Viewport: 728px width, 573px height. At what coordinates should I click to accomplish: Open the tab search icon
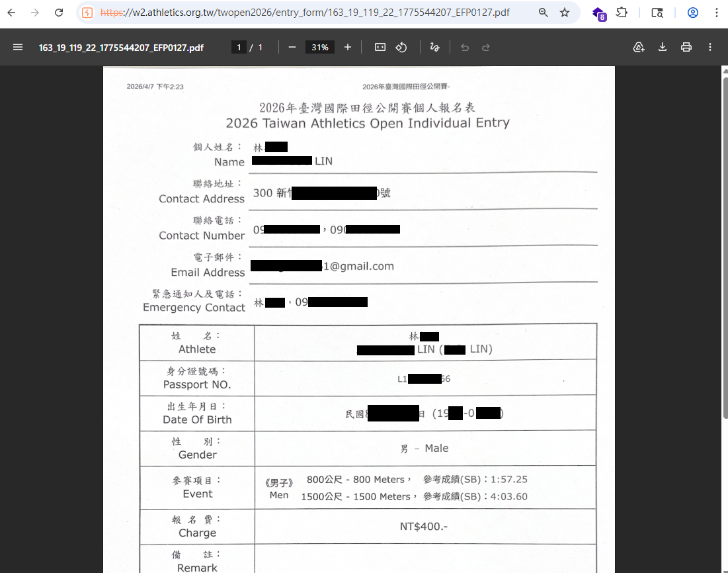657,13
